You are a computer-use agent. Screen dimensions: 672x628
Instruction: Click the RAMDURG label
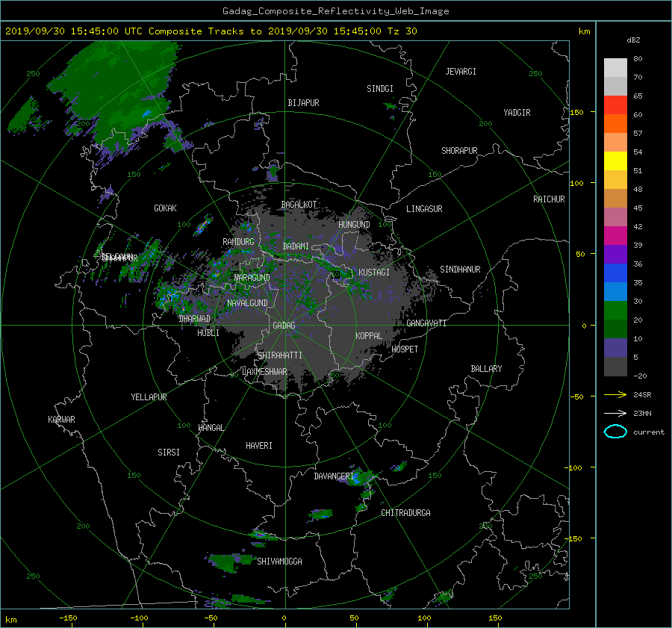[x=238, y=242]
